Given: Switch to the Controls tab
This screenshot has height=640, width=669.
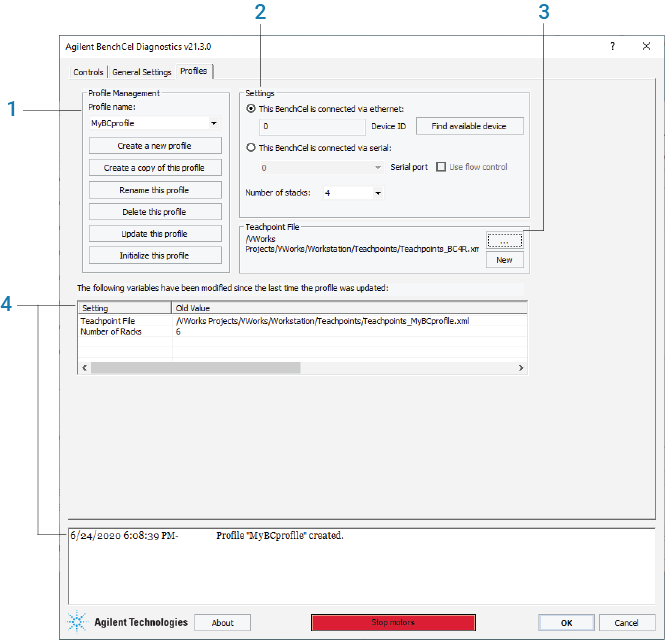Looking at the screenshot, I should [88, 72].
